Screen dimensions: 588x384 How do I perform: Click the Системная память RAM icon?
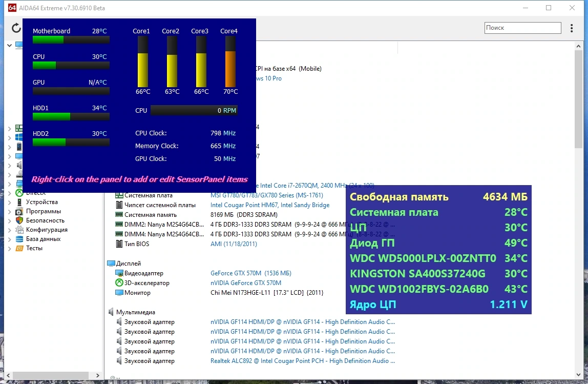(x=119, y=215)
